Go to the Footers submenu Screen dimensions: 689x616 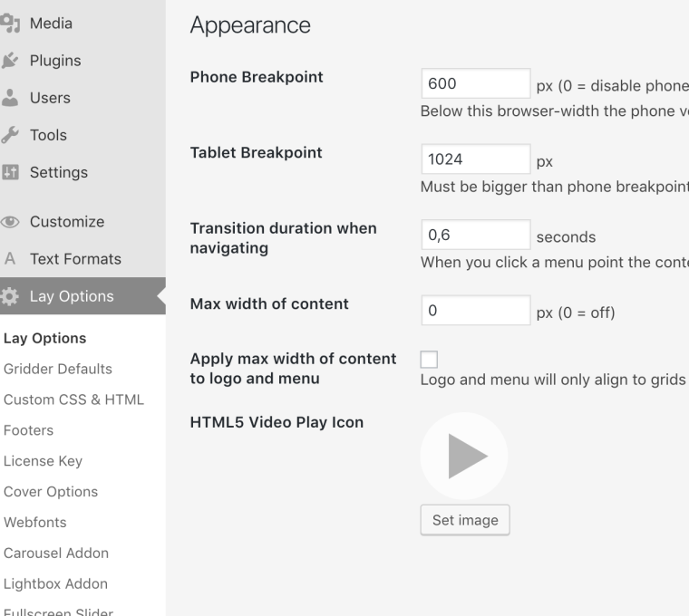(29, 430)
